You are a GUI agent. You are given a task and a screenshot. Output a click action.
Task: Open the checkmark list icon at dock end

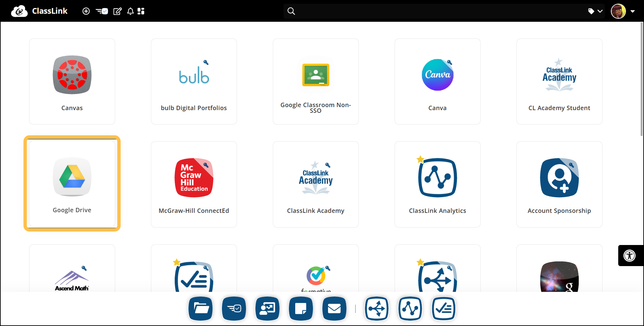(444, 308)
